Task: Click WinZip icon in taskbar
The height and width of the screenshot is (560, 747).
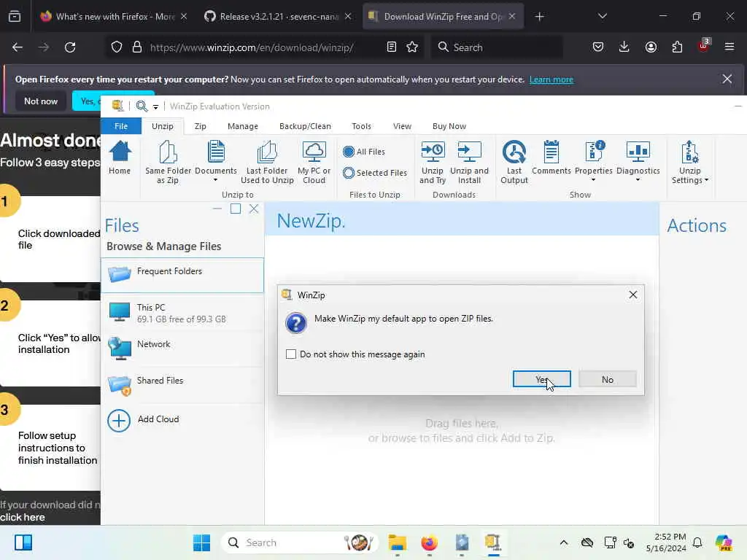Action: [x=492, y=542]
